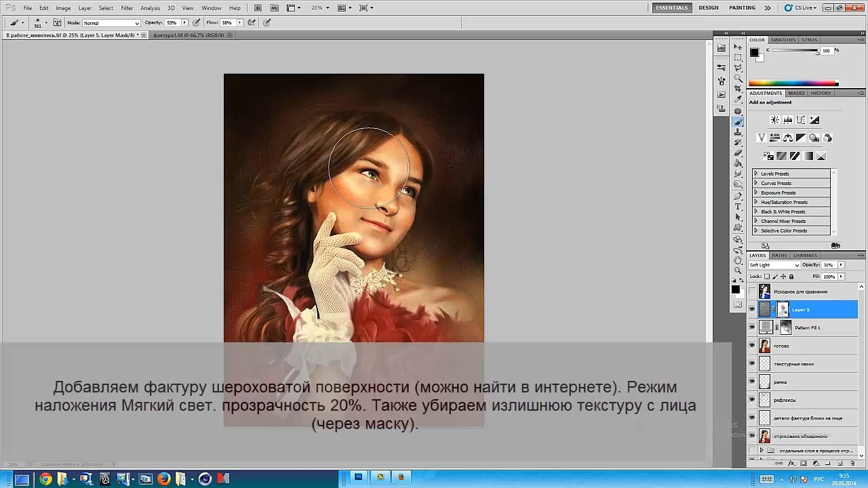Open the Filter menu
The image size is (868, 488).
click(127, 8)
